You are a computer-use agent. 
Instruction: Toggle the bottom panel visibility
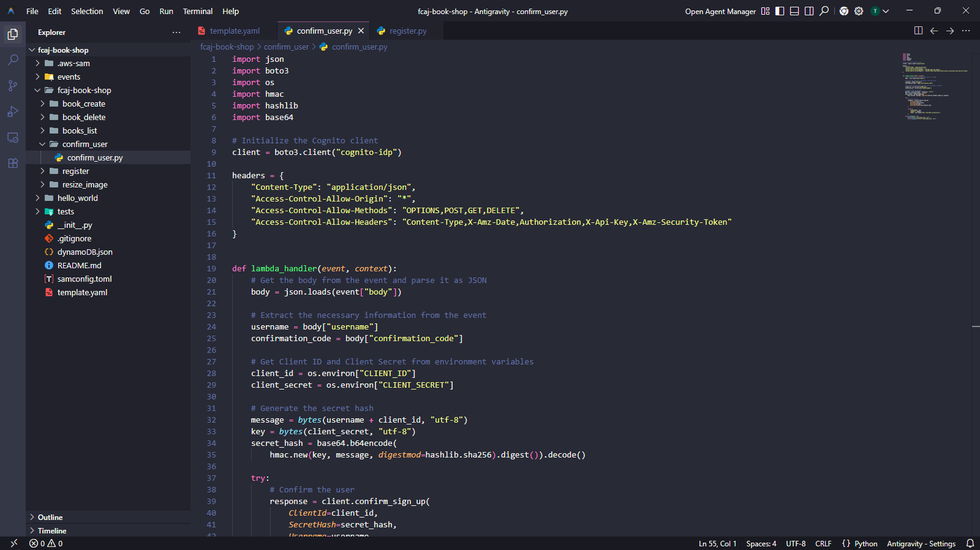coord(794,11)
